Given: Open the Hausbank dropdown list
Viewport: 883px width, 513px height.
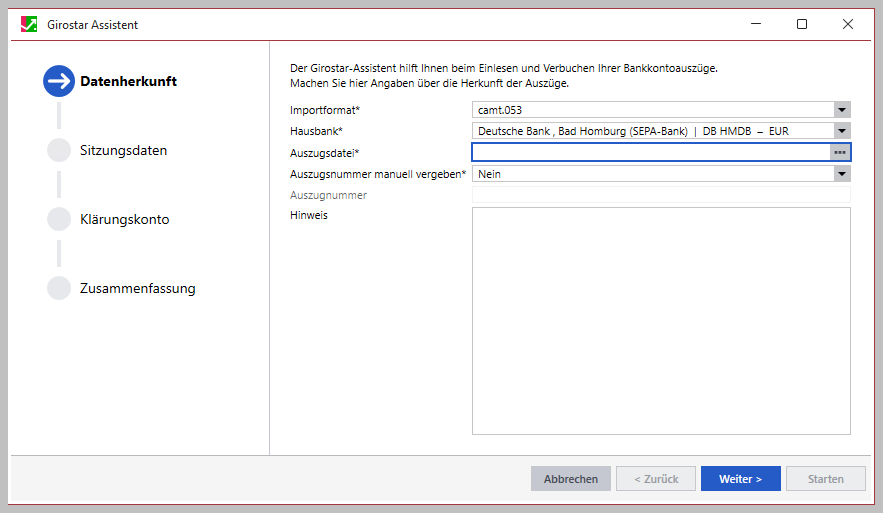Looking at the screenshot, I should click(841, 131).
